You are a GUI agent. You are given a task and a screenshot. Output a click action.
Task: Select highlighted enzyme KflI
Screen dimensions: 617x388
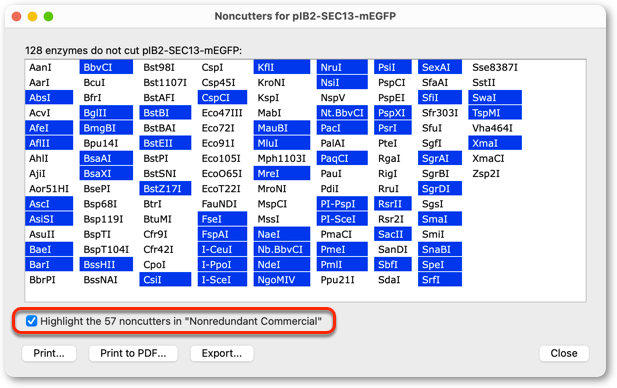pos(282,67)
